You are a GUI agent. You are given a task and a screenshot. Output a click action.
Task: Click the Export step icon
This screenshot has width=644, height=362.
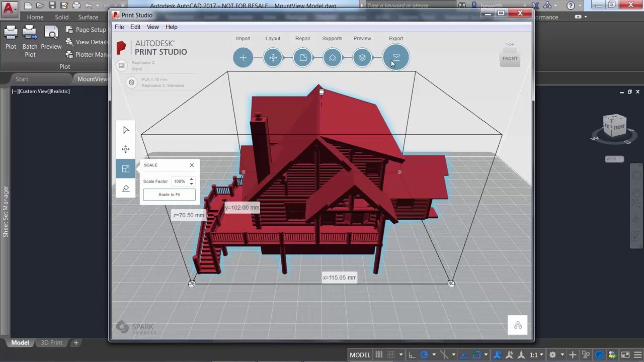click(396, 57)
